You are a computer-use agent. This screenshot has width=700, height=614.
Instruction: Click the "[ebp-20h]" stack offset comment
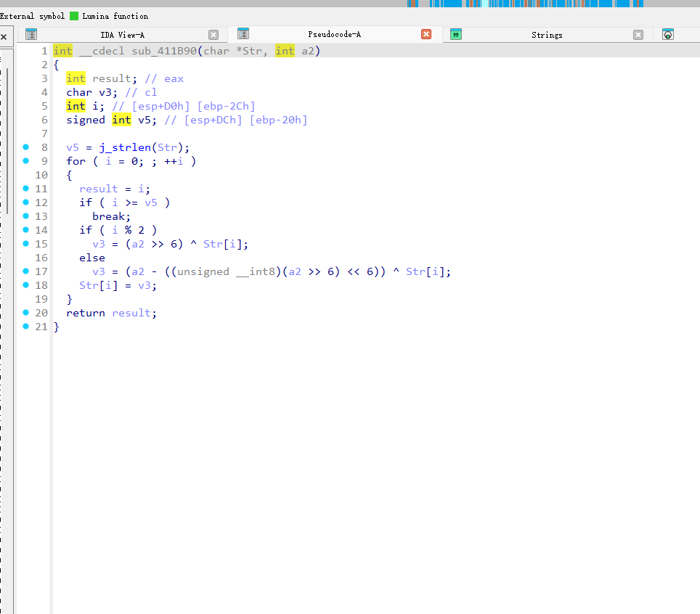click(278, 120)
